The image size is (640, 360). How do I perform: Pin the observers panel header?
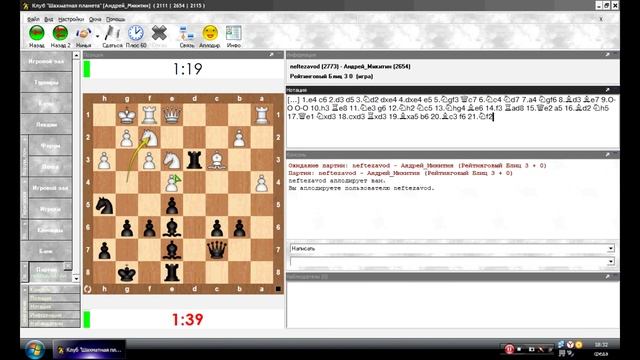point(607,277)
